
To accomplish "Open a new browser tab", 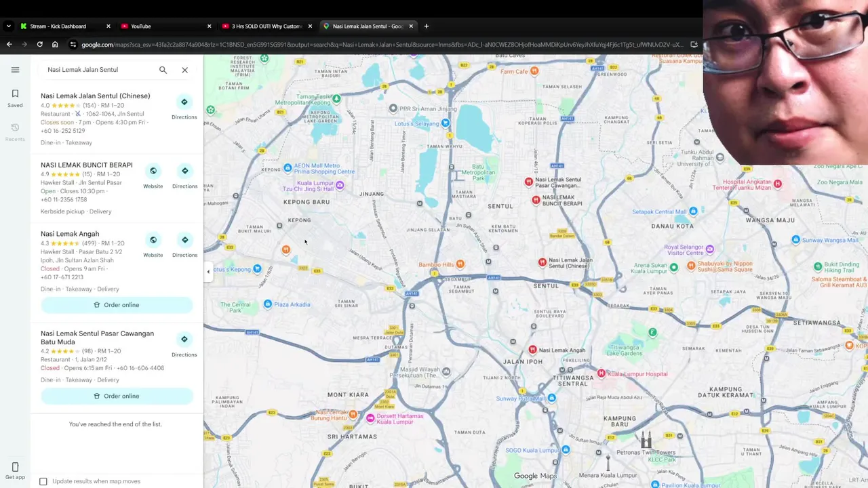I will click(427, 26).
